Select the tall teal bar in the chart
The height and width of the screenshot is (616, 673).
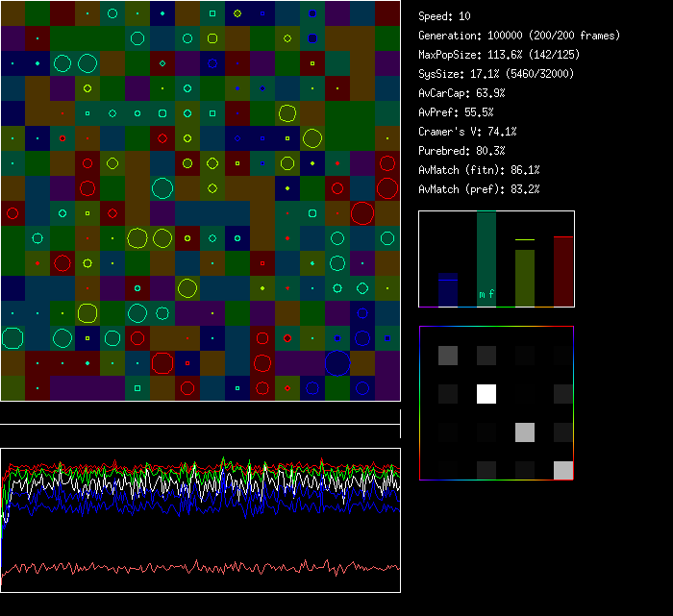(x=486, y=255)
